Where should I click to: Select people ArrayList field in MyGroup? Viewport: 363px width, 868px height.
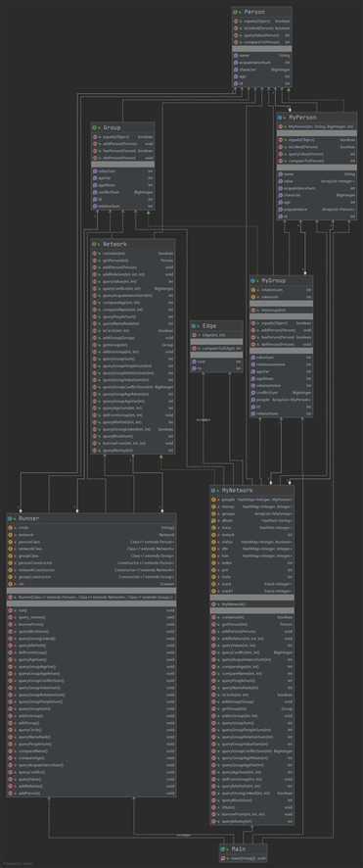pos(281,399)
